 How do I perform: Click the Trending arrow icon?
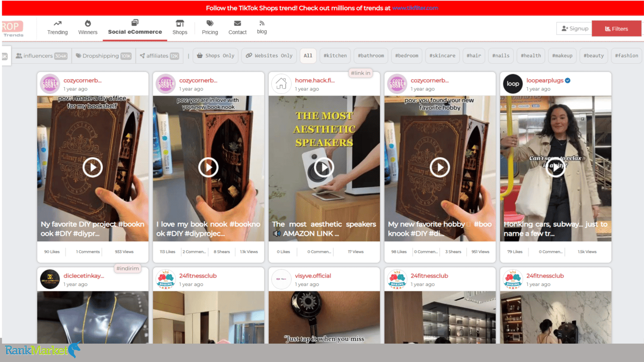click(x=58, y=23)
